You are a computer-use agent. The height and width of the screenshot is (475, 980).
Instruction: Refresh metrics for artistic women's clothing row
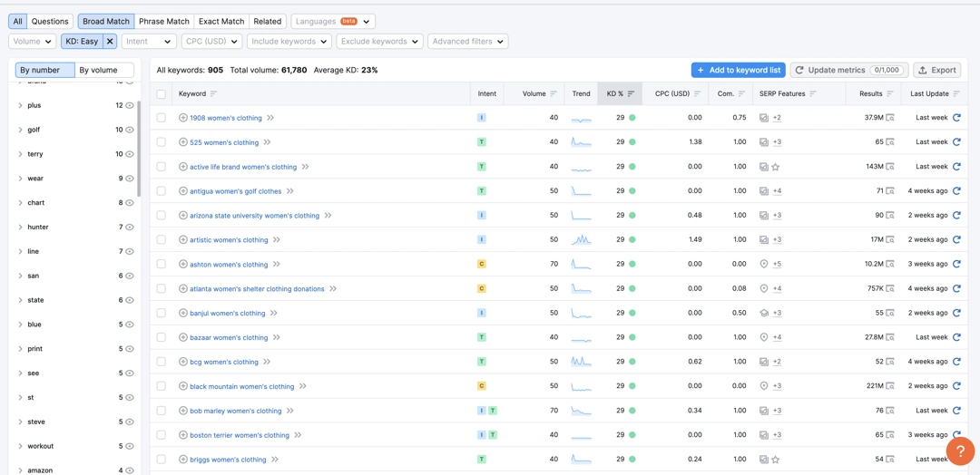pos(955,239)
